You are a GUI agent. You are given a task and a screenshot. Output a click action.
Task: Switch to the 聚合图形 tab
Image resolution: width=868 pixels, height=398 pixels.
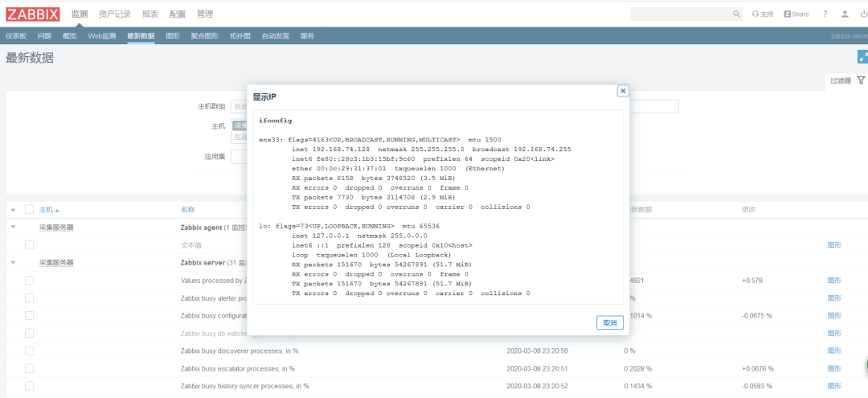click(x=205, y=36)
